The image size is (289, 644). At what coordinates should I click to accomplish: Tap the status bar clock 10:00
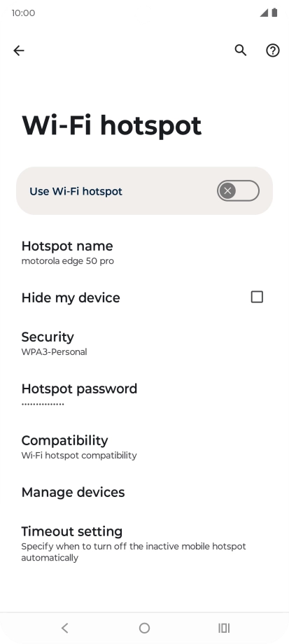tap(23, 13)
